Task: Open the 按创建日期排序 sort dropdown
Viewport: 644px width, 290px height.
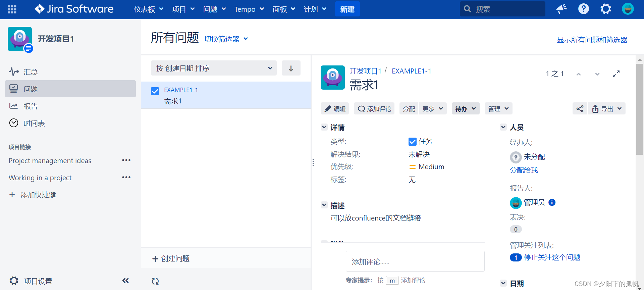Action: [x=214, y=68]
